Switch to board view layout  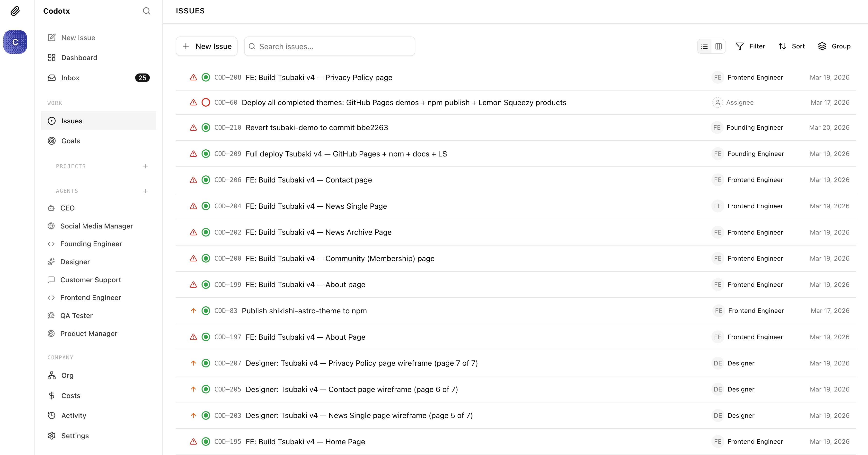pos(718,46)
